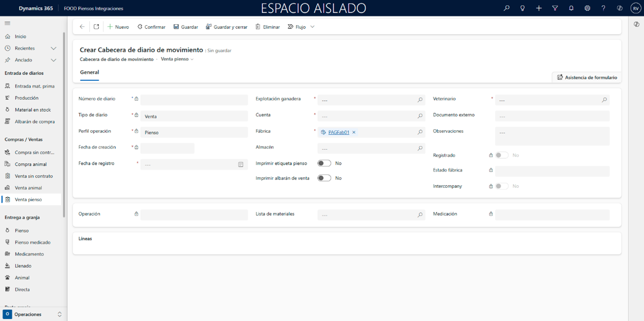This screenshot has width=644, height=321.
Task: Click the back arrow in command bar
Action: (82, 27)
